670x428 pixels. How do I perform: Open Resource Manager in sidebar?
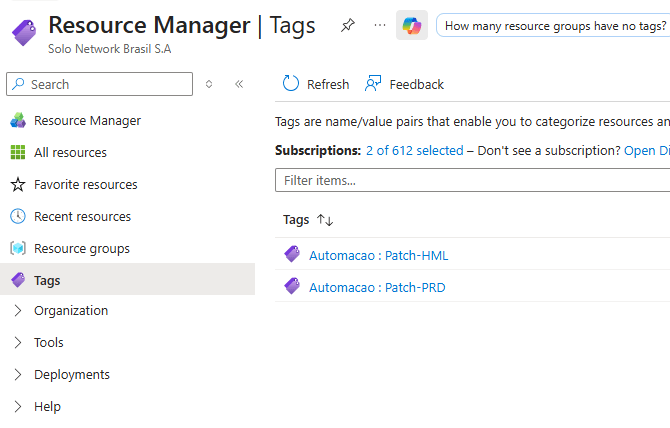[x=87, y=121]
